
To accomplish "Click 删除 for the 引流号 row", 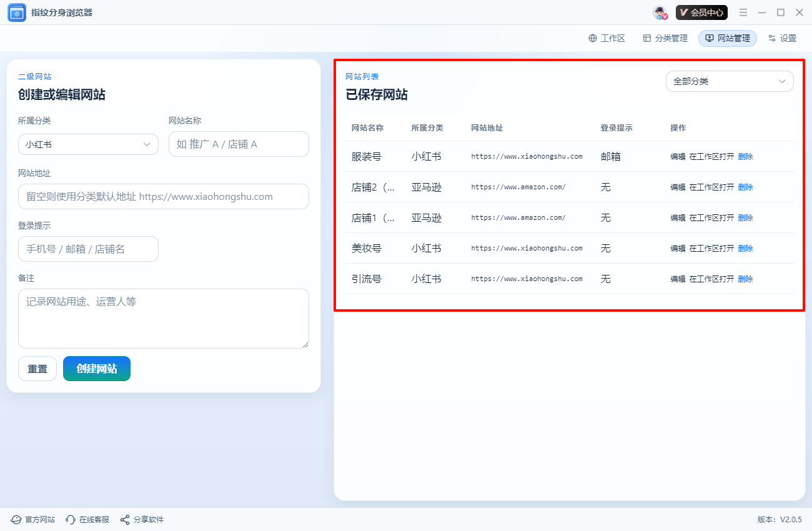I will [x=745, y=279].
